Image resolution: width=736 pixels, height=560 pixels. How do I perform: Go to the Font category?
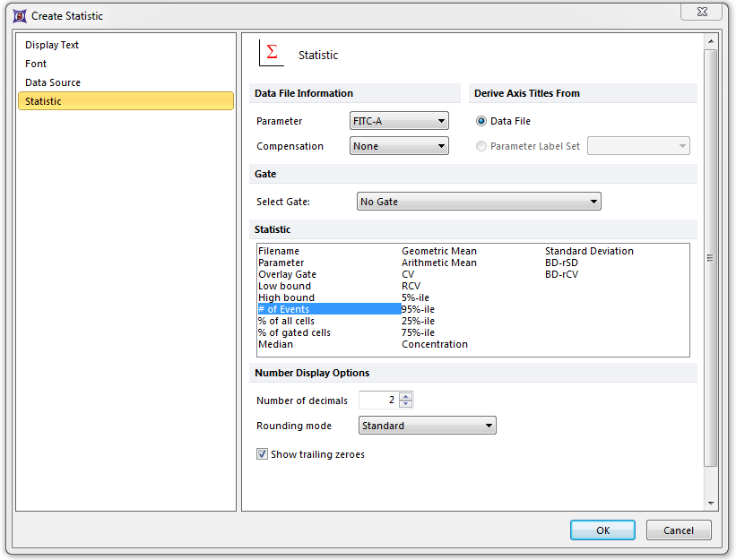click(x=36, y=64)
